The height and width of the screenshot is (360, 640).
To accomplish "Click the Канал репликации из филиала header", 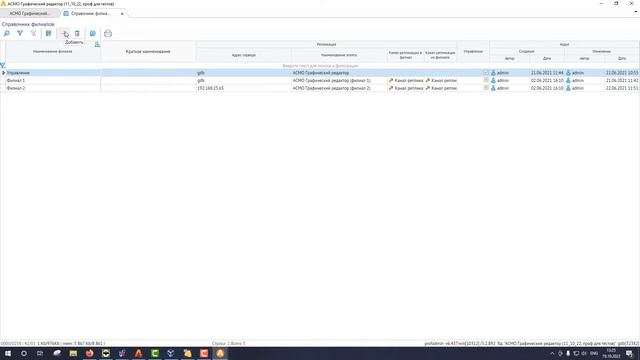I will (440, 55).
